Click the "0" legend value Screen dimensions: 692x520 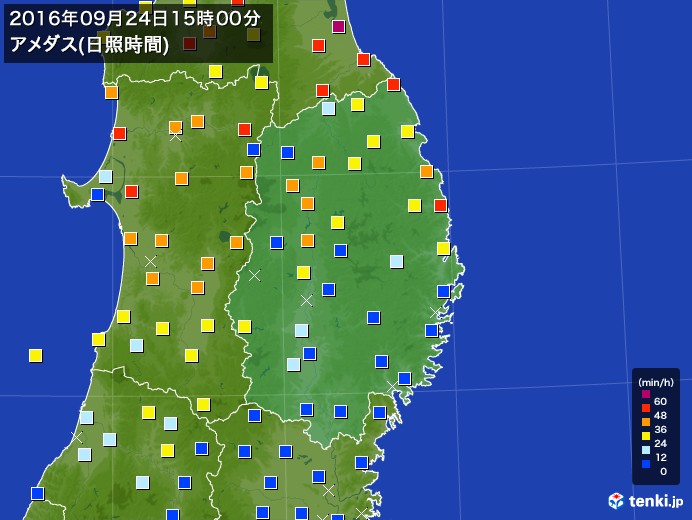tap(663, 471)
